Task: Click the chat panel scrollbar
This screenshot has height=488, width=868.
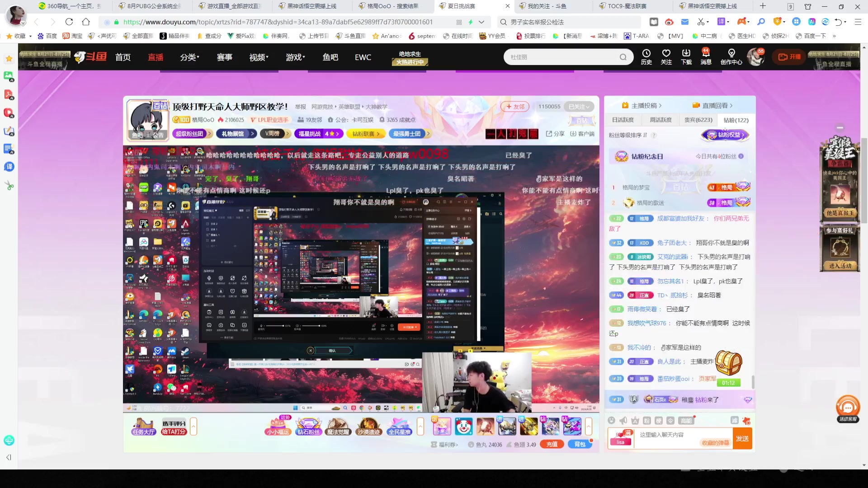Action: [x=753, y=382]
